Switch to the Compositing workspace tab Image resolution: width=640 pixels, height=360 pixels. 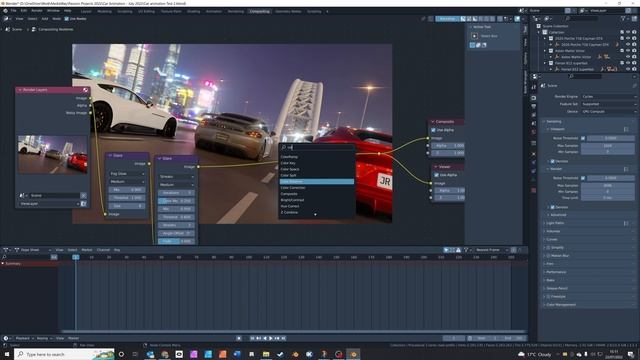259,11
